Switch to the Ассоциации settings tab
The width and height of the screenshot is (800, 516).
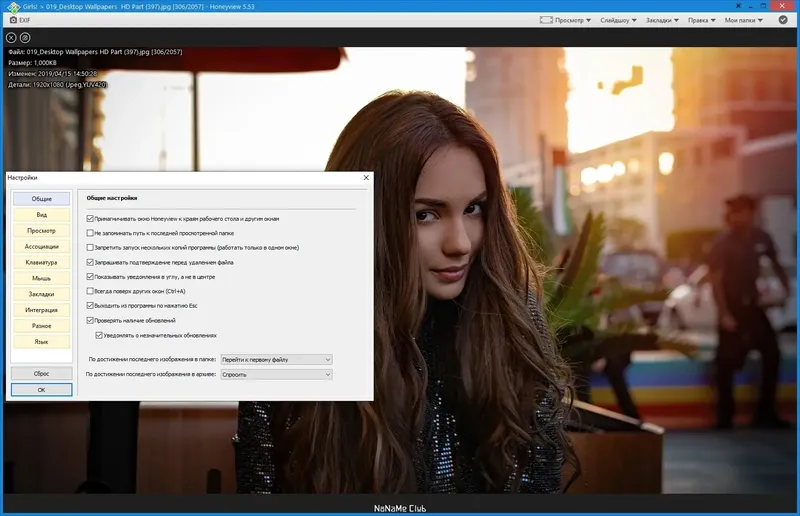tap(41, 246)
